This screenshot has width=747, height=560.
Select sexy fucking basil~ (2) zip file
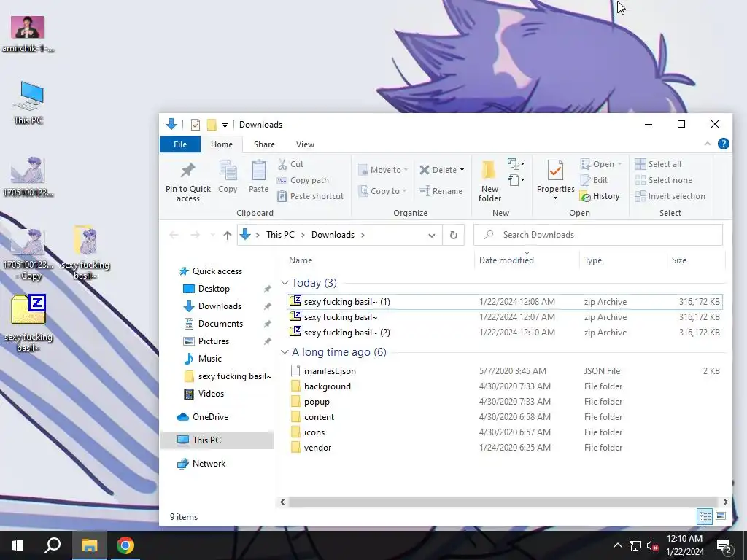tap(505, 332)
